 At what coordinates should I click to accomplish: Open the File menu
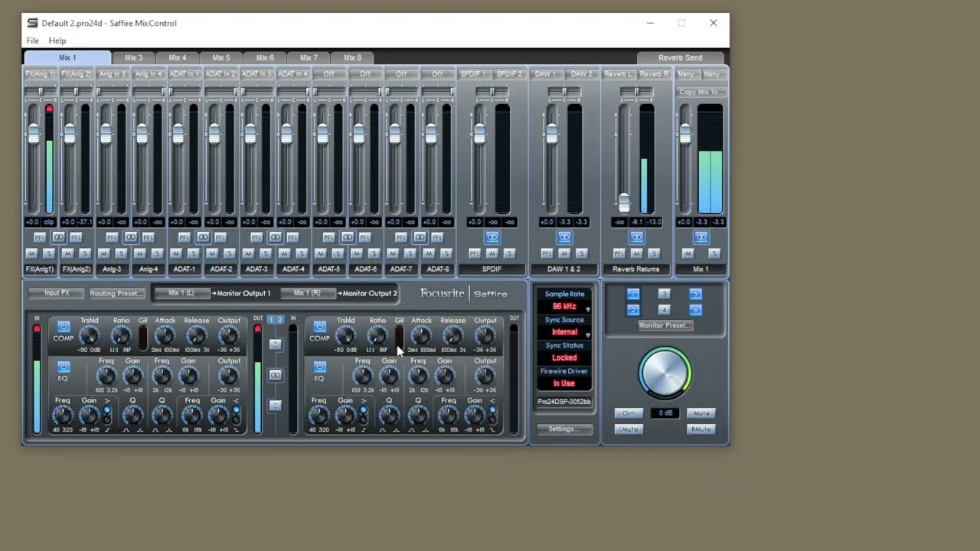(x=33, y=41)
